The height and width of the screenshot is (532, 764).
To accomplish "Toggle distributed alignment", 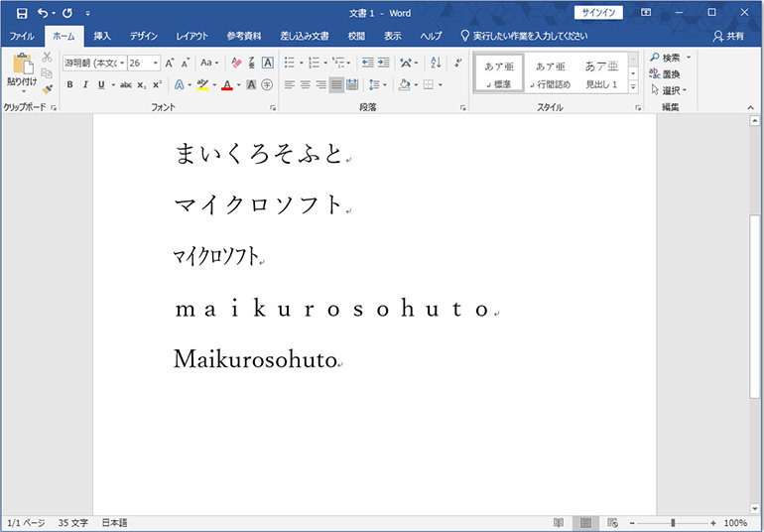I will point(352,84).
